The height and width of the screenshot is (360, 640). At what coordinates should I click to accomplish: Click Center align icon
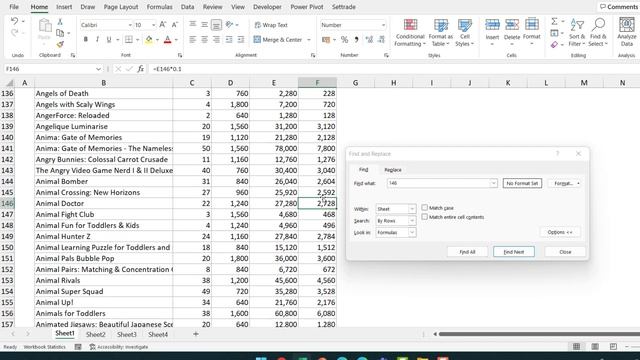[204, 40]
